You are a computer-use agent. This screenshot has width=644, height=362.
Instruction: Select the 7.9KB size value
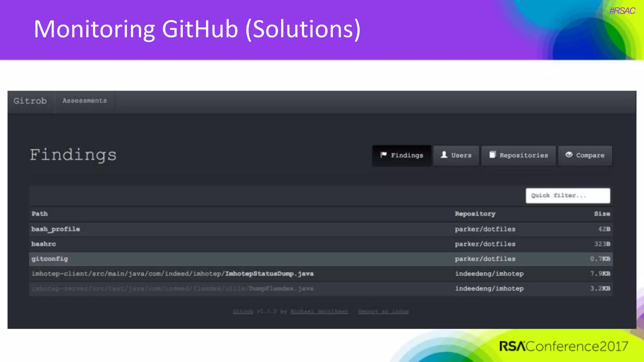600,274
